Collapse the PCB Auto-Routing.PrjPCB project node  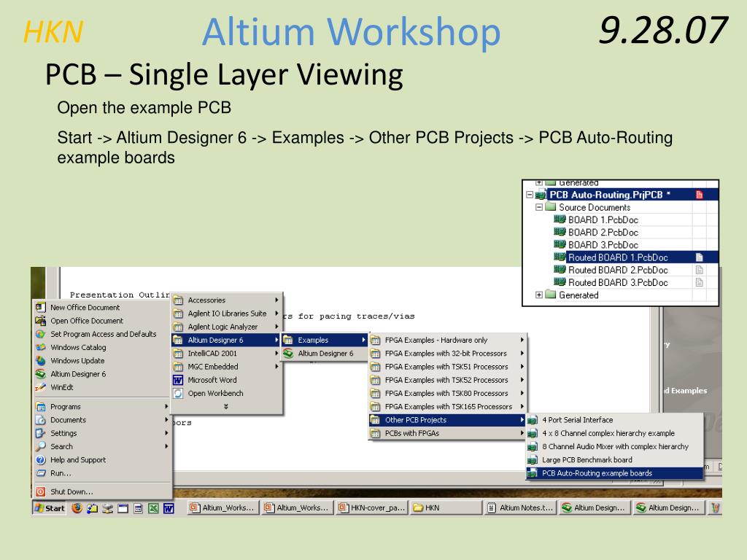point(530,195)
